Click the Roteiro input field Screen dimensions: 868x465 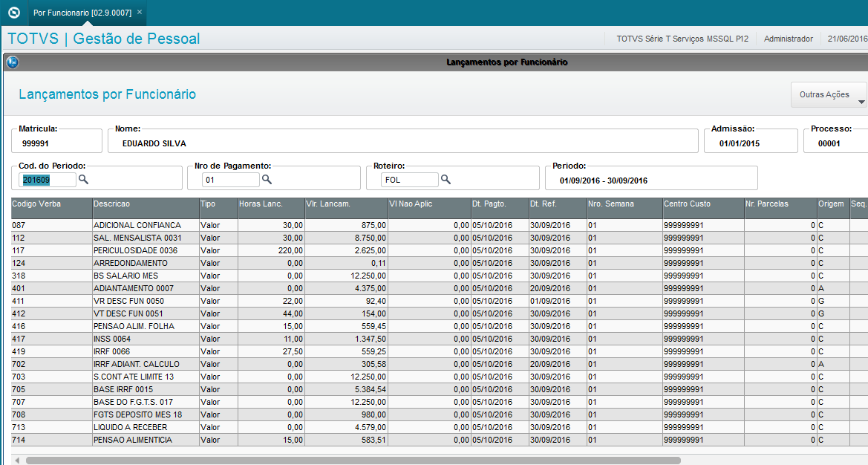pos(410,180)
